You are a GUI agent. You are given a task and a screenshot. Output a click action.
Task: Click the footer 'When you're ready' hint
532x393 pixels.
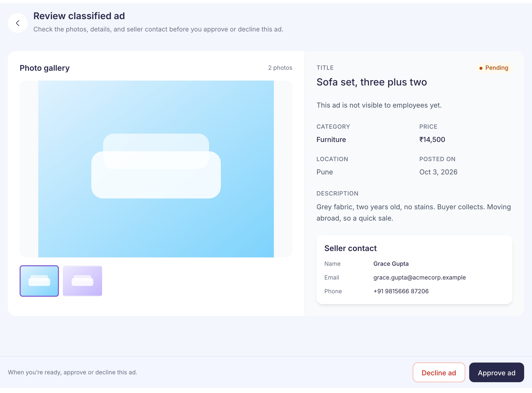tap(73, 372)
